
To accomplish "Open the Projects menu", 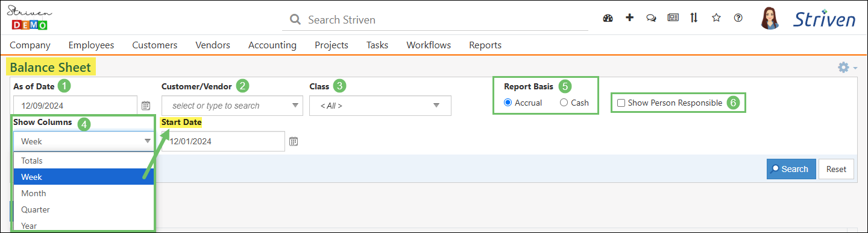I will [332, 45].
